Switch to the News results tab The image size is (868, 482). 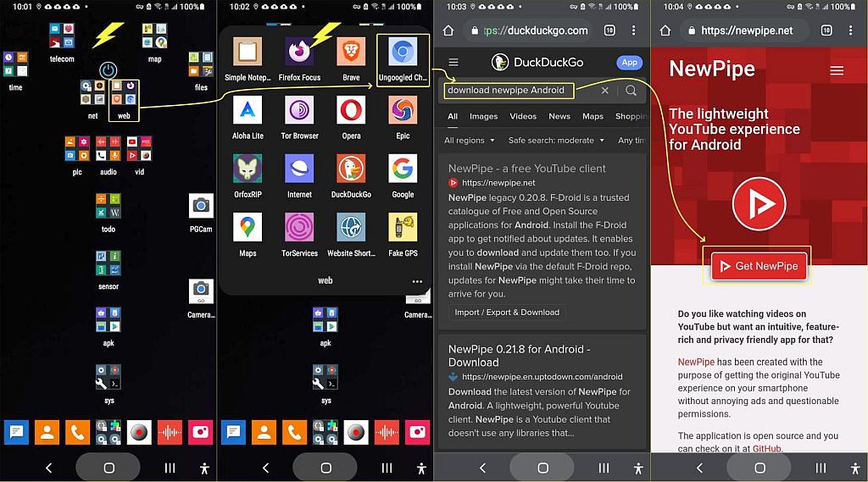point(559,116)
